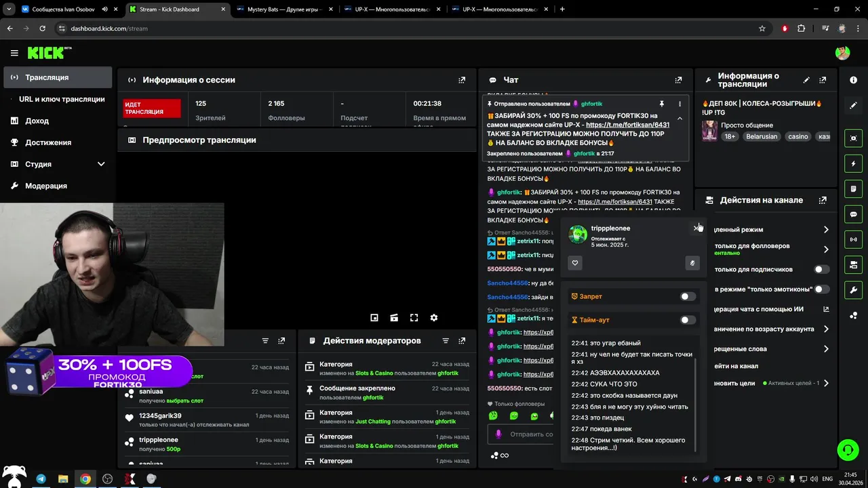The height and width of the screenshot is (488, 868).
Task: Toggle subscribers-only chat mode switch
Action: (x=821, y=269)
